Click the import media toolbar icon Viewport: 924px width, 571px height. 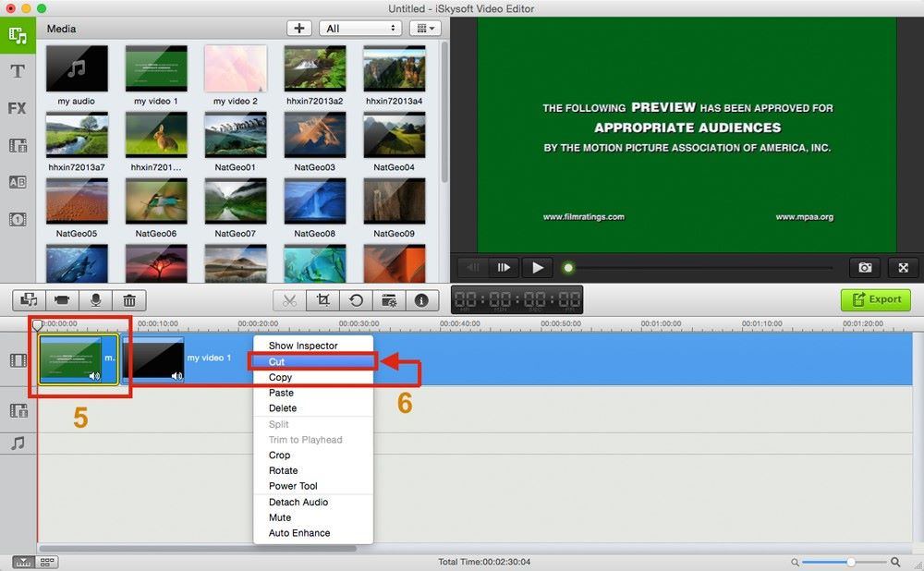[29, 300]
